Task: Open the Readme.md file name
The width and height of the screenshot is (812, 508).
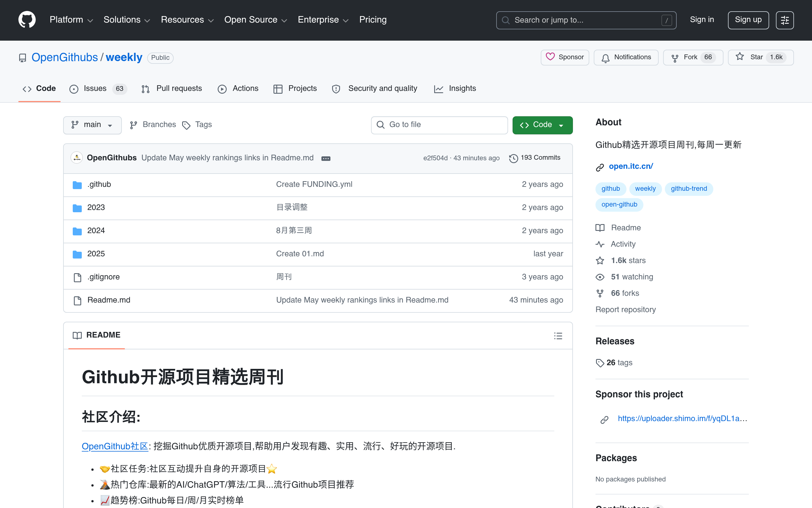Action: (x=109, y=300)
